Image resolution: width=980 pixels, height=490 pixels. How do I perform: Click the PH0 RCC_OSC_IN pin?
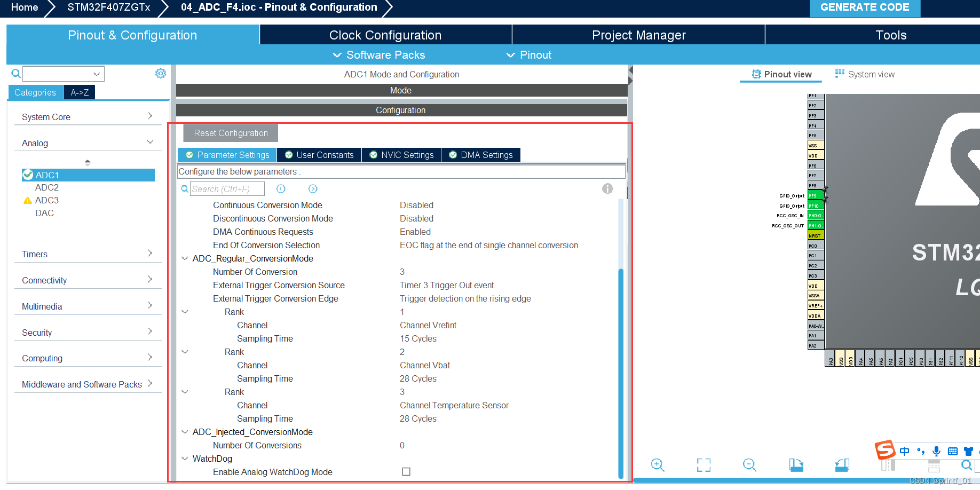816,216
